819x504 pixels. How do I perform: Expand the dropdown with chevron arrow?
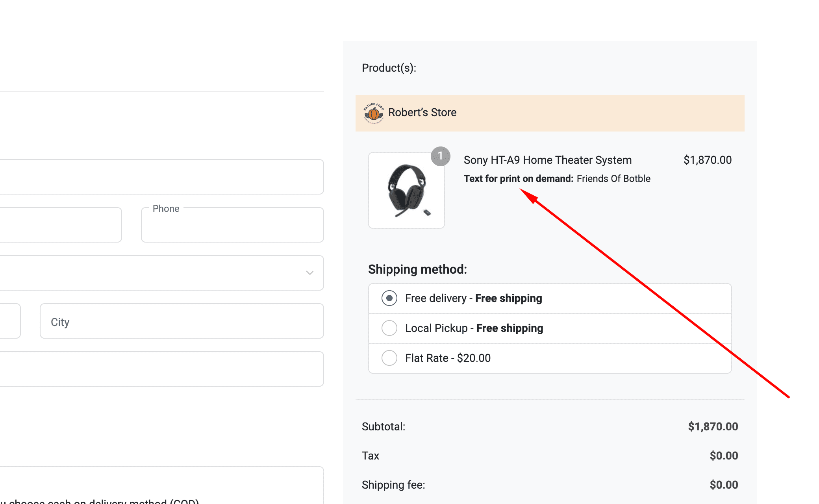tap(309, 273)
